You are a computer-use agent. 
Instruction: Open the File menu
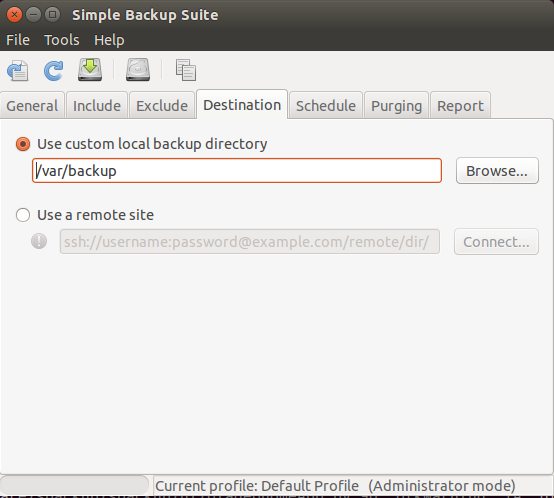click(18, 40)
